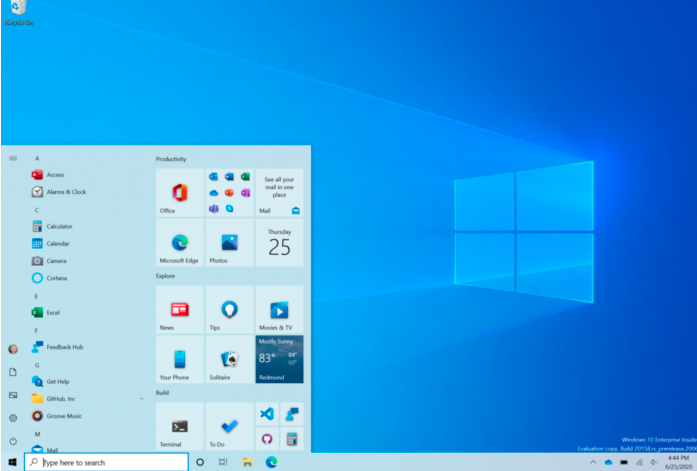
Task: Open the Photos tile
Action: pos(229,243)
